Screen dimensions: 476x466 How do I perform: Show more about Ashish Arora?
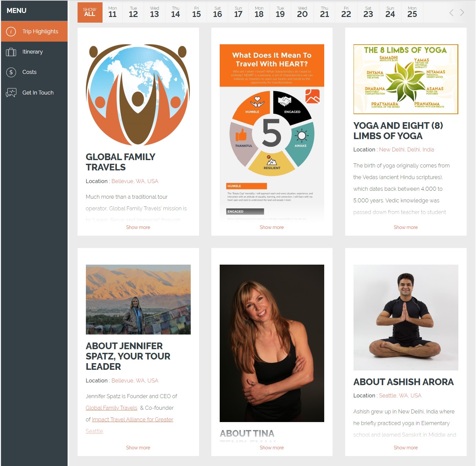click(405, 448)
